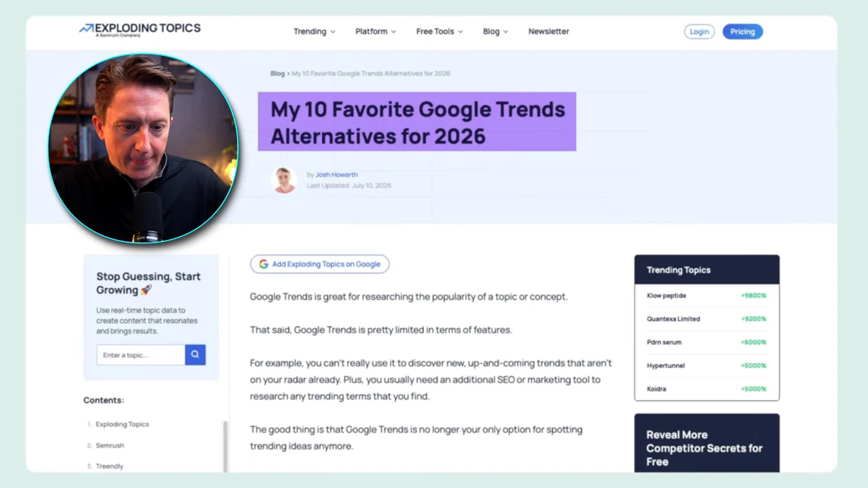868x488 pixels.
Task: Click 'Stop Guessing, Start Growing' heading
Action: (x=149, y=283)
